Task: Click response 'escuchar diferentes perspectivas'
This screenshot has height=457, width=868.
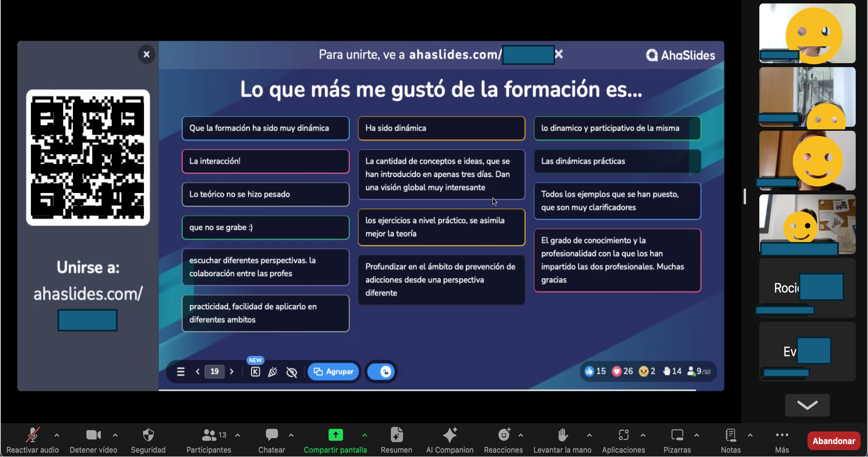Action: [265, 267]
